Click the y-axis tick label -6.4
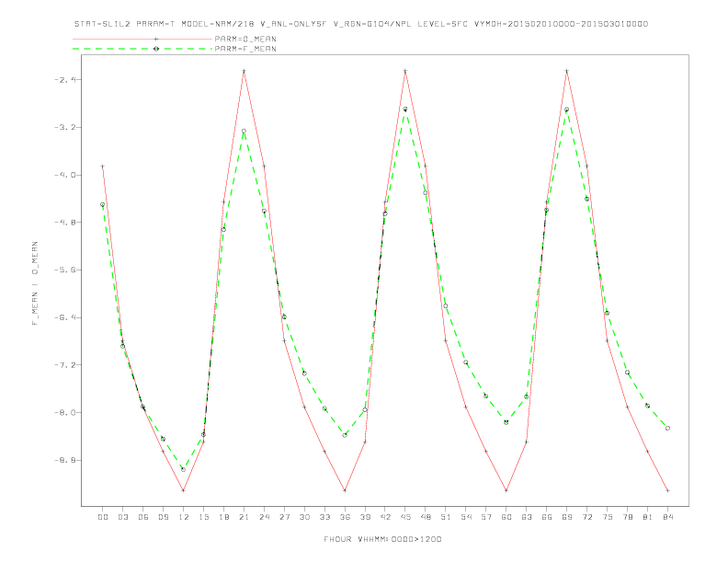 coord(65,317)
